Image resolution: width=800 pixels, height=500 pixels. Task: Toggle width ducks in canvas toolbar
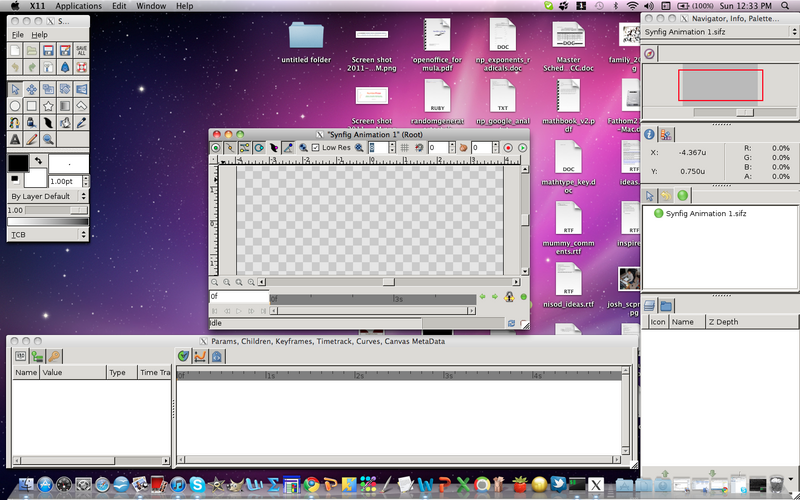tap(273, 147)
